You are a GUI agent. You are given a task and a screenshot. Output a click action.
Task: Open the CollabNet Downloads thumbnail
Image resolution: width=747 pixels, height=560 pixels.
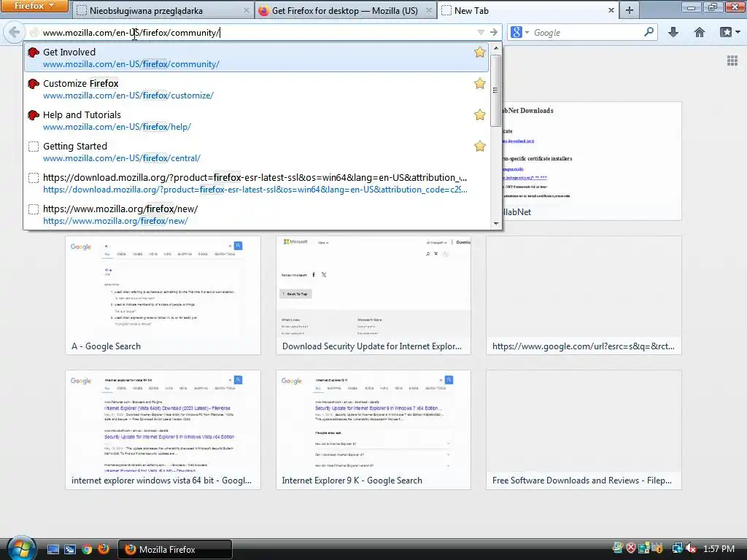click(592, 161)
